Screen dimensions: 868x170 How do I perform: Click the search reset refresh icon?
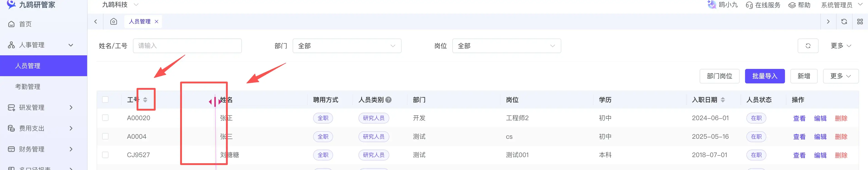(x=808, y=46)
